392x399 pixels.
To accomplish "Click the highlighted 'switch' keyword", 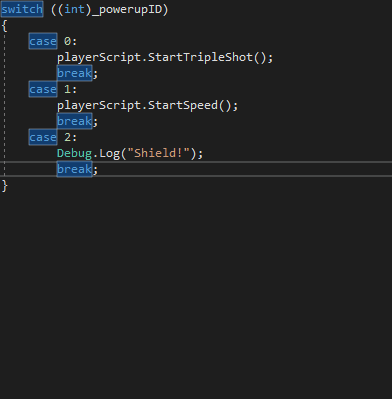I will [x=22, y=9].
